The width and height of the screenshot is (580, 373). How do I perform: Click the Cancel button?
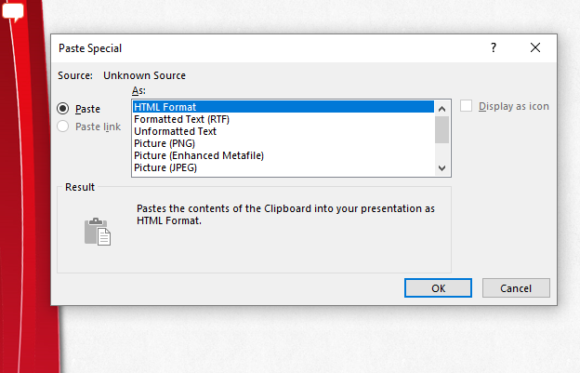point(516,288)
